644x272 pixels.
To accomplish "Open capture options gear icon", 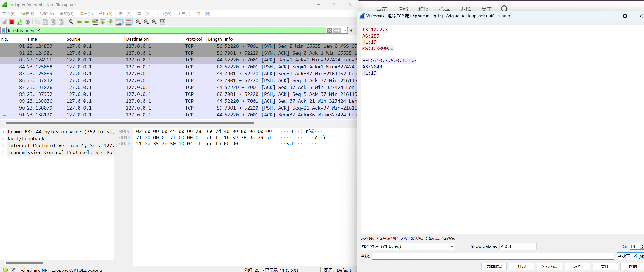I will pos(28,22).
